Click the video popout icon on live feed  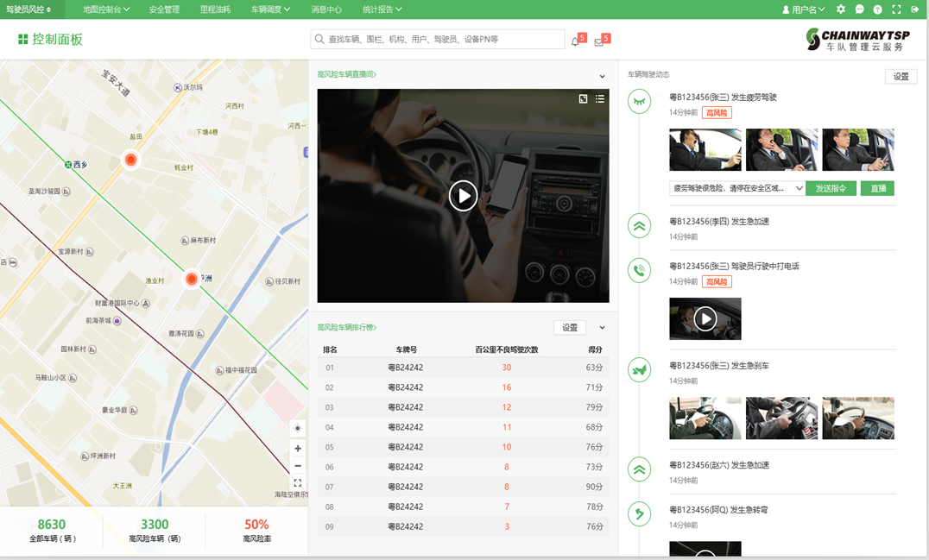click(583, 99)
